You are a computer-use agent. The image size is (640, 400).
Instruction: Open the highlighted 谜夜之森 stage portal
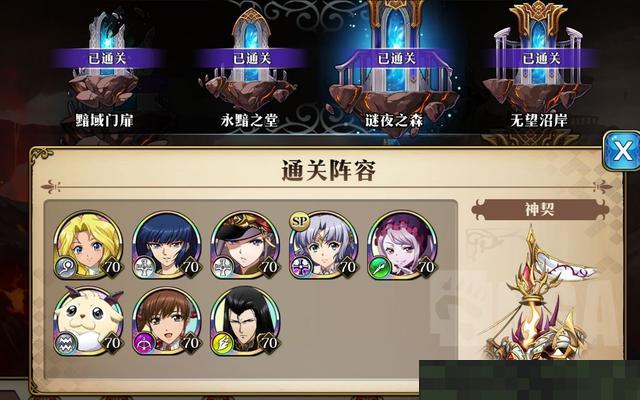[x=395, y=67]
